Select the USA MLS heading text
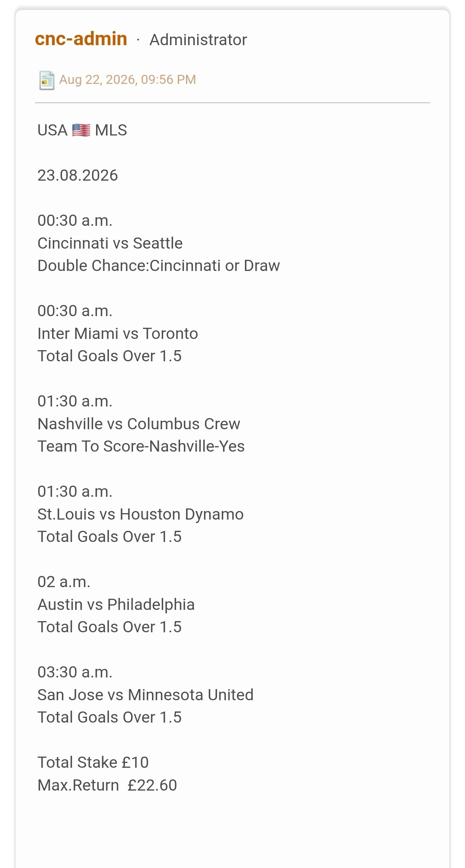The width and height of the screenshot is (465, 868). click(x=82, y=130)
